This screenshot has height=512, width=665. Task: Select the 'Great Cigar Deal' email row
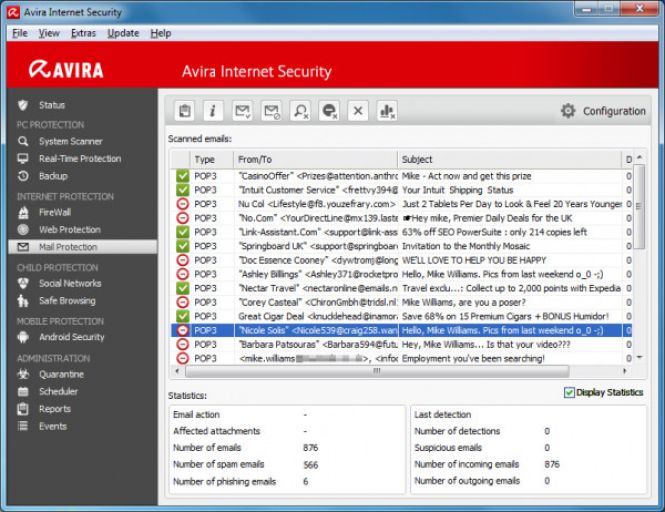pyautogui.click(x=401, y=316)
